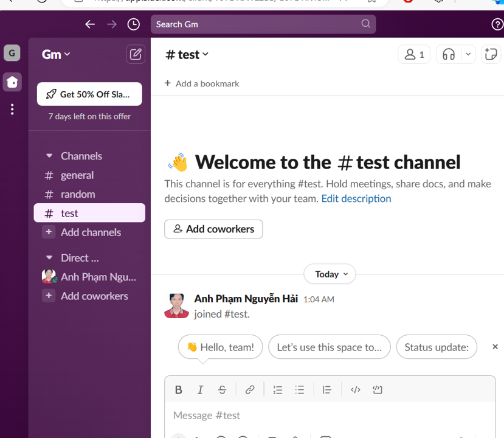
Task: Collapse the Channels section
Action: coord(49,156)
